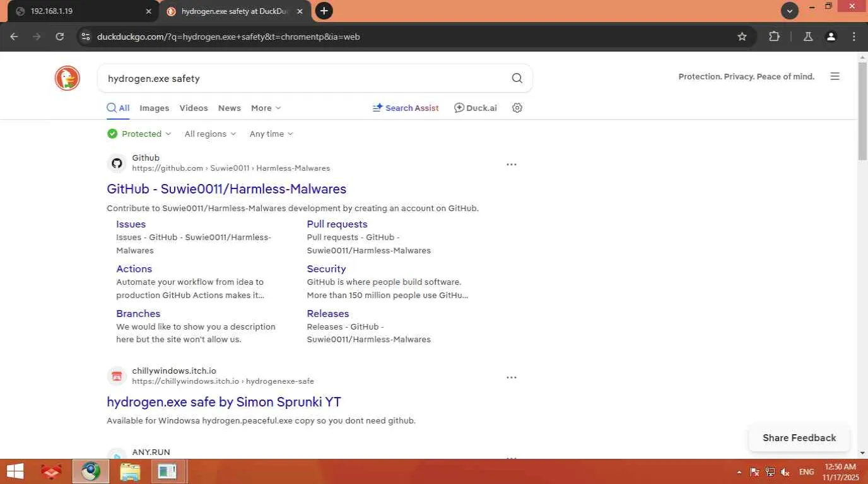Open the DuckDuckGo hamburger menu

point(835,76)
